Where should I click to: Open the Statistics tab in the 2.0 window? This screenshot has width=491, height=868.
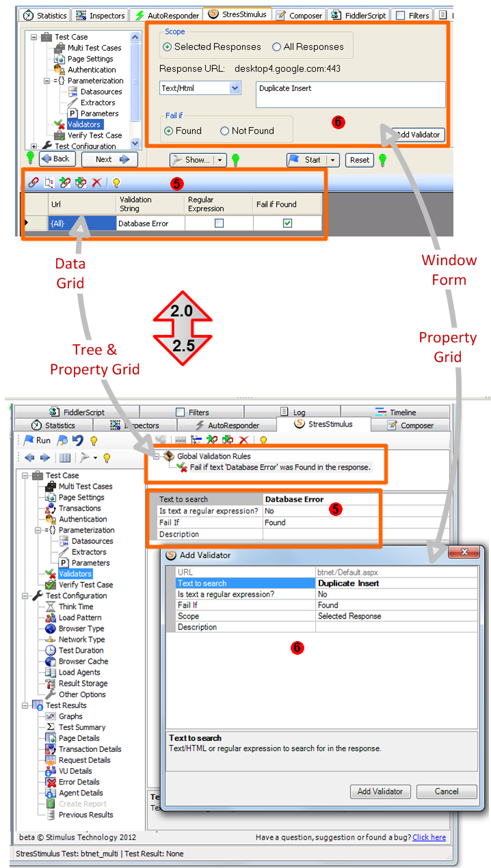pyautogui.click(x=45, y=15)
